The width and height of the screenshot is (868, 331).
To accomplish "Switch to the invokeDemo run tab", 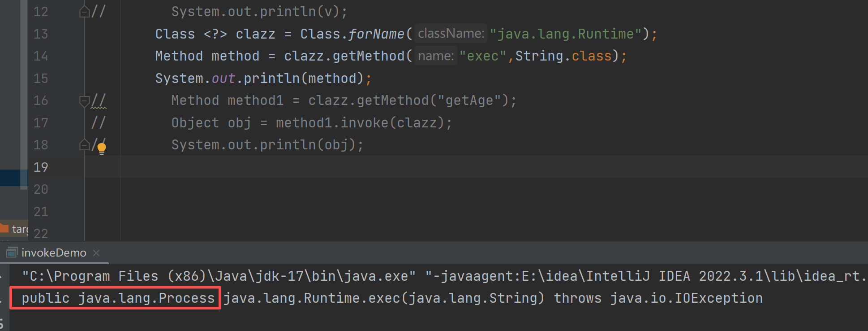I will (x=54, y=253).
